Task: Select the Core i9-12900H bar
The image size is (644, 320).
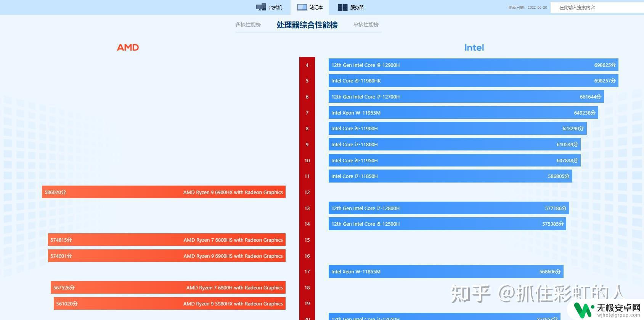Action: pyautogui.click(x=473, y=65)
